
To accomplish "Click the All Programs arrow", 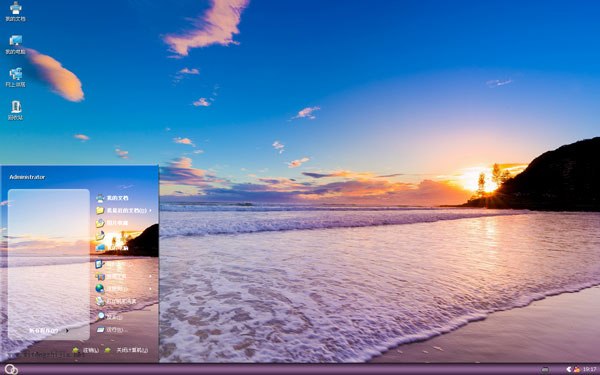I will tap(68, 331).
